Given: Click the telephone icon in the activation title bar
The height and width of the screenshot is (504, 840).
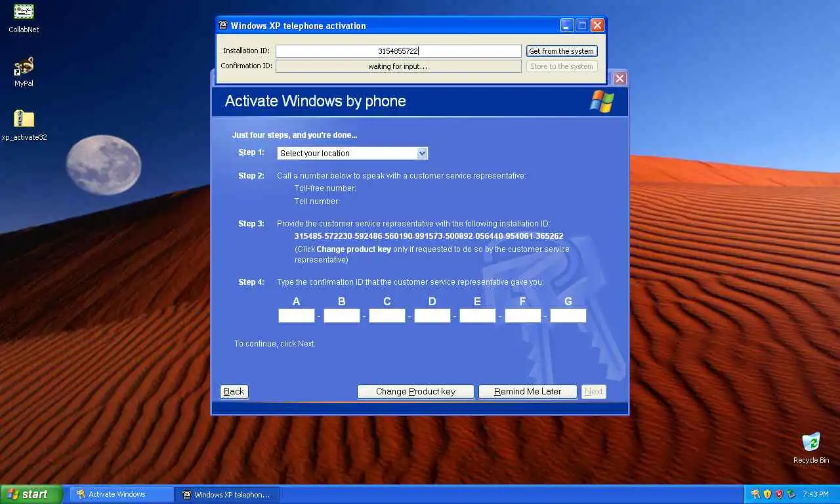Looking at the screenshot, I should [x=223, y=26].
